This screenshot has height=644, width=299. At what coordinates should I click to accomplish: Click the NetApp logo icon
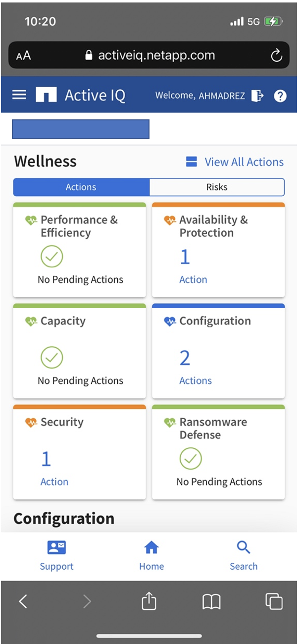click(x=46, y=95)
